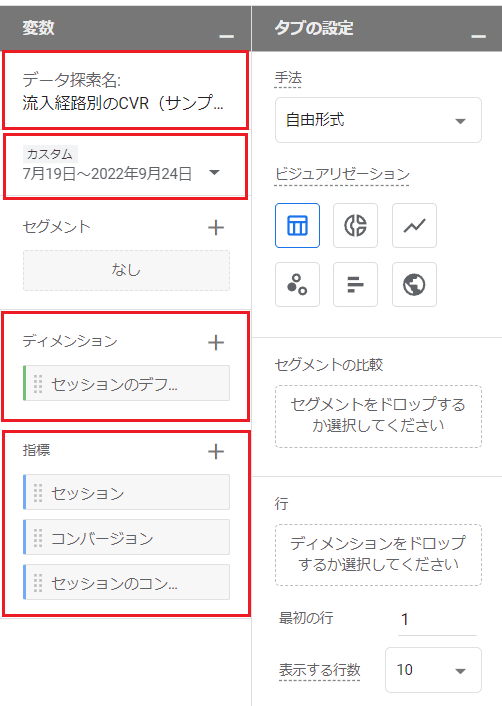Viewport: 502px width, 706px height.
Task: Select the scatter plot visualization icon
Action: 297,284
